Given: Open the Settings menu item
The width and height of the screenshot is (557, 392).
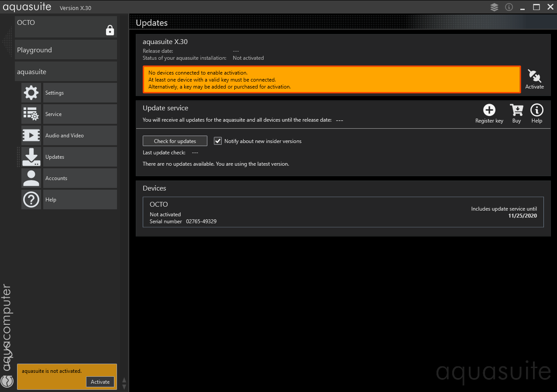Looking at the screenshot, I should pos(80,93).
